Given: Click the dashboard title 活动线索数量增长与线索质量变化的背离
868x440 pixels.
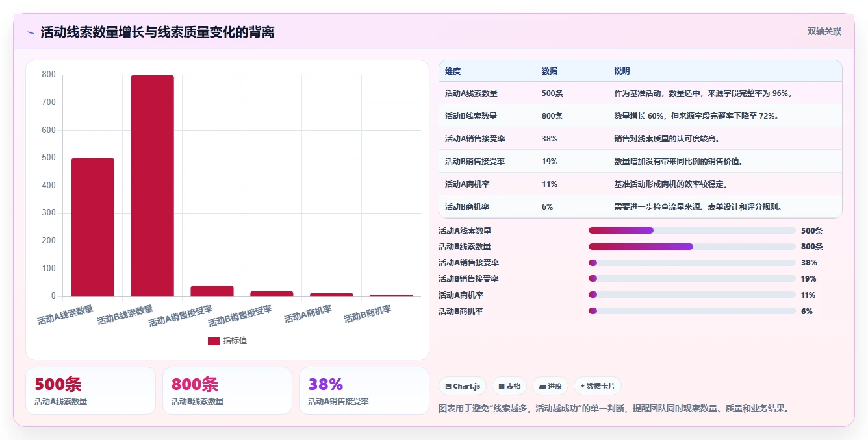Looking at the screenshot, I should [157, 32].
